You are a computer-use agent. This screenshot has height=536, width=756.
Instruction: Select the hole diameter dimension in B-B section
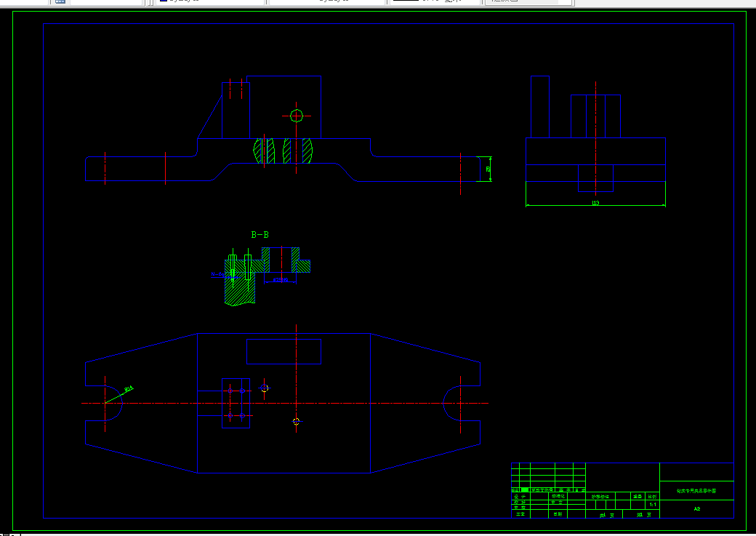(x=281, y=279)
